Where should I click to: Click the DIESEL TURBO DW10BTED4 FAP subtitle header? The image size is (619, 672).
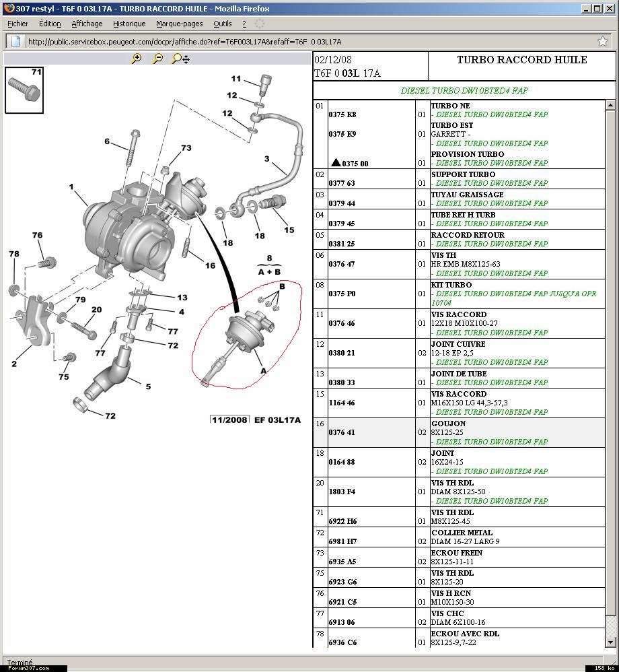(464, 90)
